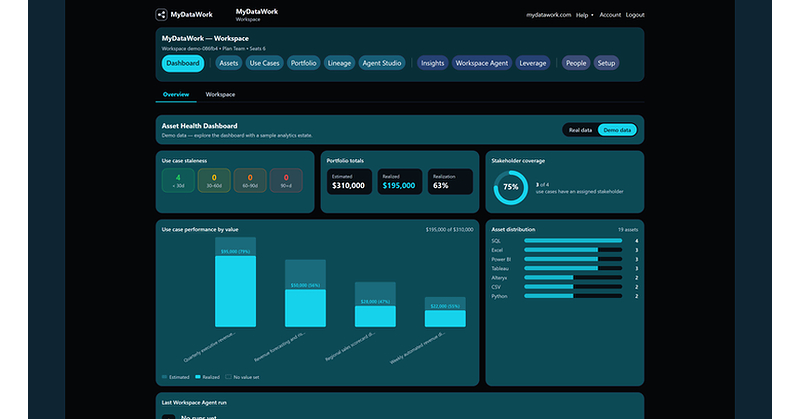Click the 'Portfolio totals' card title
The width and height of the screenshot is (800, 419).
point(345,161)
